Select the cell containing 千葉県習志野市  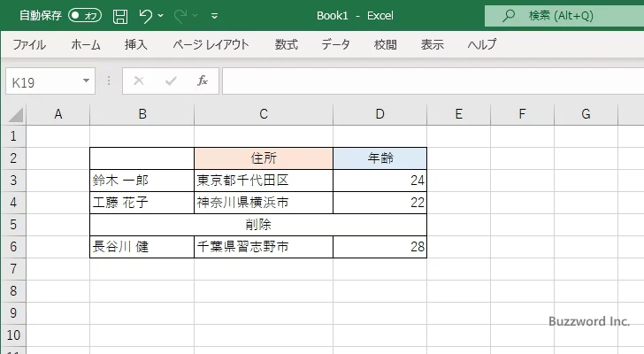coord(264,247)
